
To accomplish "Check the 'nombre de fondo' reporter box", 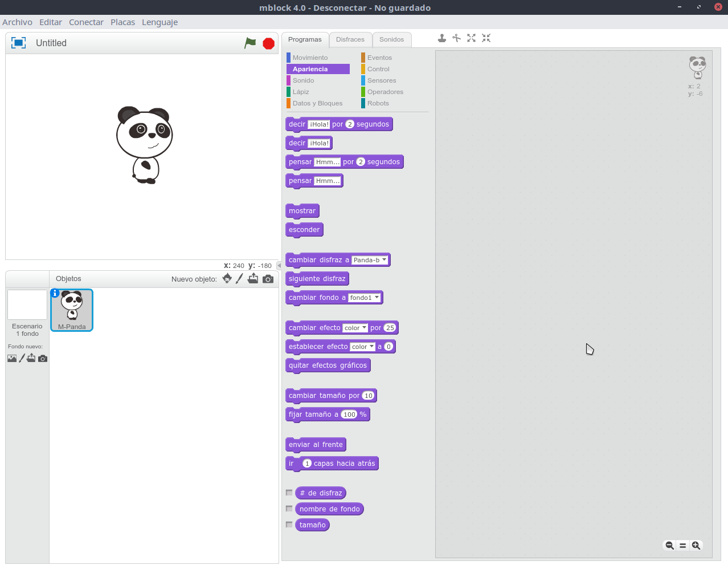I will point(289,509).
